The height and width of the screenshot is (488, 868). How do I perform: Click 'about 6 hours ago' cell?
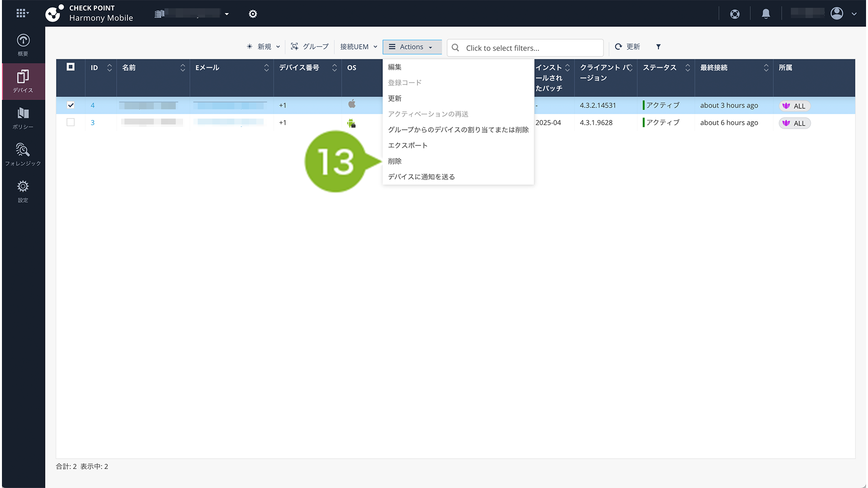729,122
